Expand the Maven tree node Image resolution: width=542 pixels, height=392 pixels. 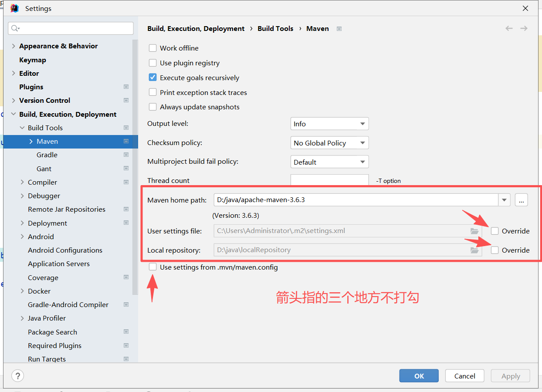[31, 141]
